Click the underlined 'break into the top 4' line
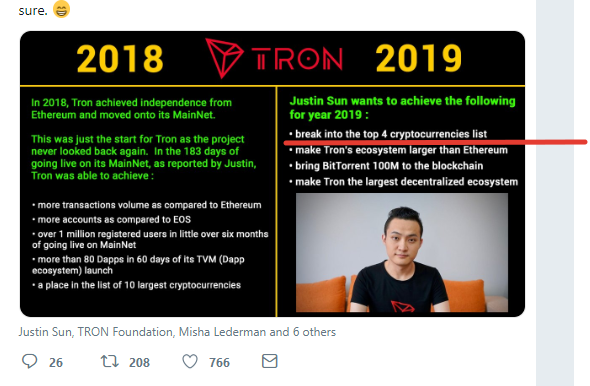 388,134
